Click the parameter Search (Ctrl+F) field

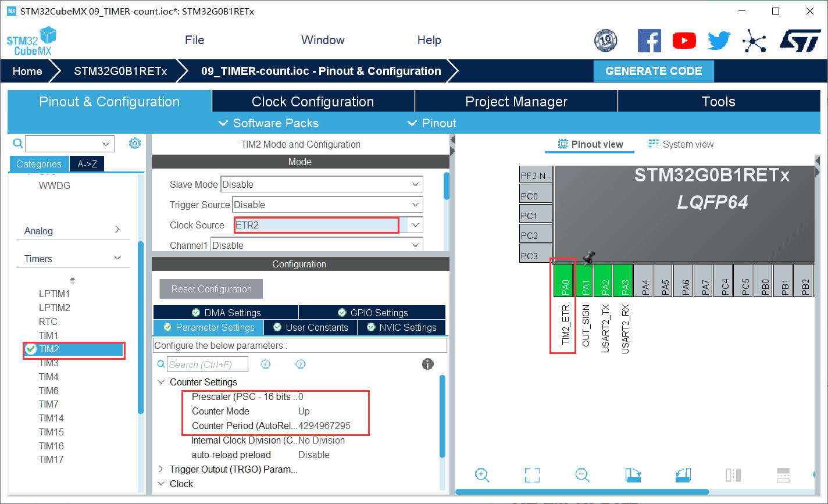pos(208,364)
